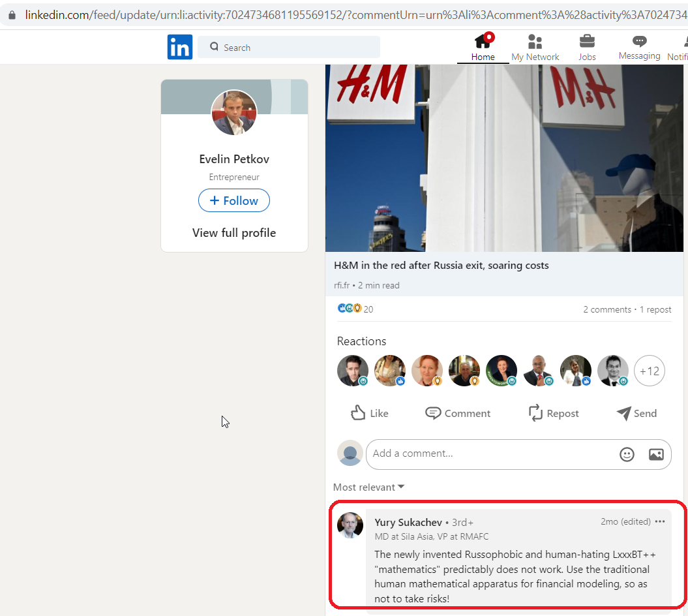The width and height of the screenshot is (688, 616).
Task: Click into the Search input field
Action: [289, 47]
